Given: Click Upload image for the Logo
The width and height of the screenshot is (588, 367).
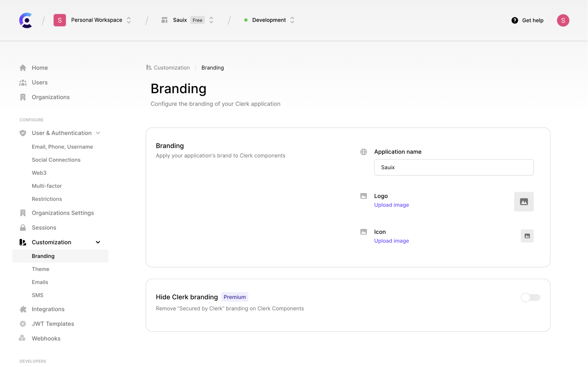Looking at the screenshot, I should [x=391, y=205].
